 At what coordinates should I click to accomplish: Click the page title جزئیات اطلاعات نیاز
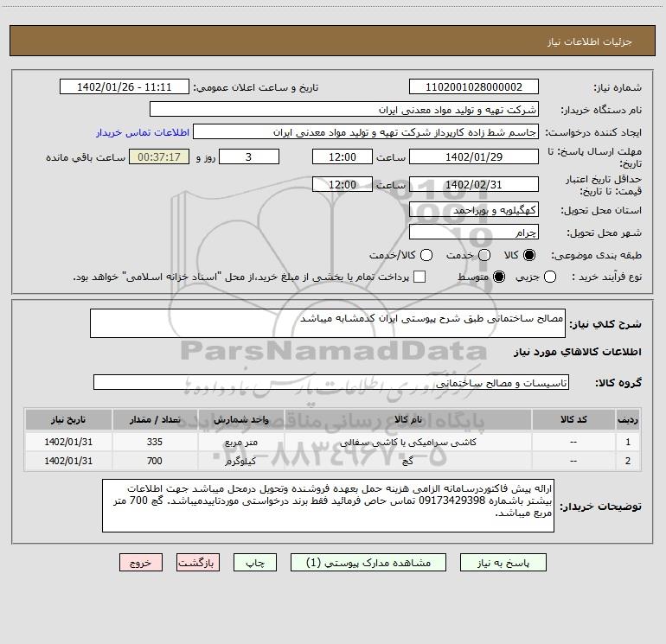[x=590, y=41]
